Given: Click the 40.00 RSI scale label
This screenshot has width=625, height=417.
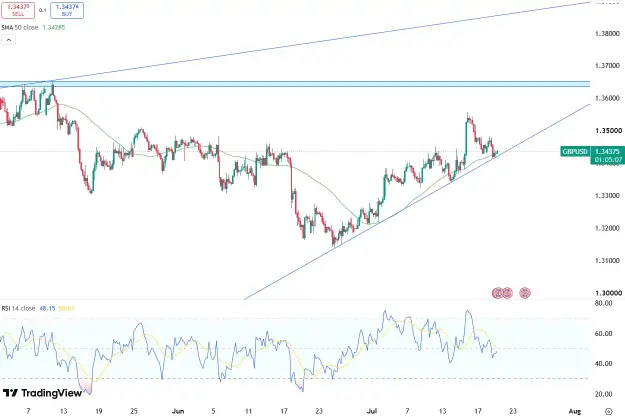Looking at the screenshot, I should (x=603, y=364).
